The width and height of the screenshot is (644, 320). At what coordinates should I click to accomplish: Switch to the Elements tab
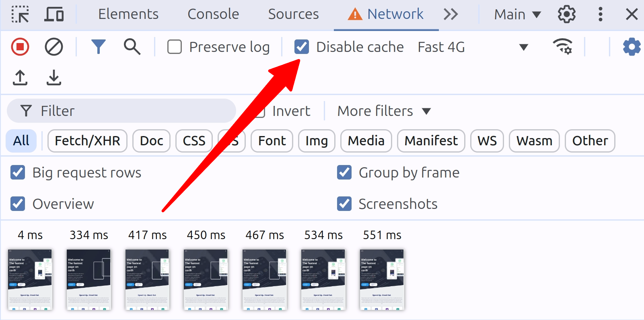128,14
